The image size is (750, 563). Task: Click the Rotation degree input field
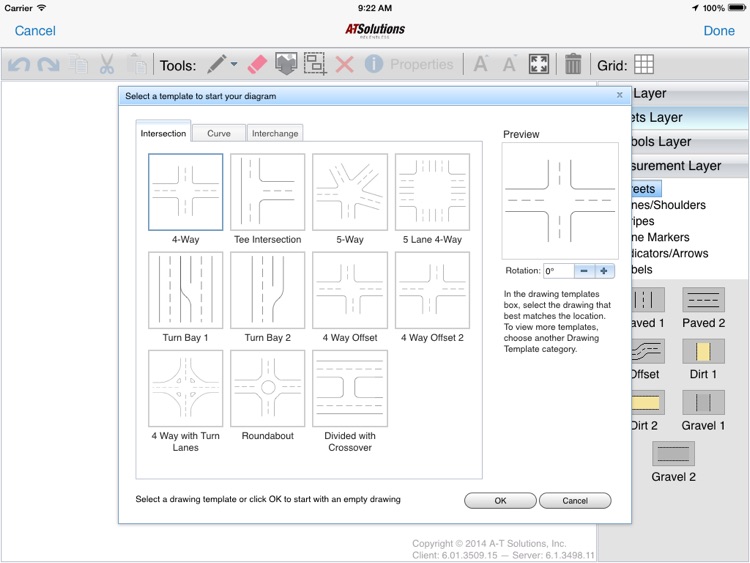(x=557, y=271)
